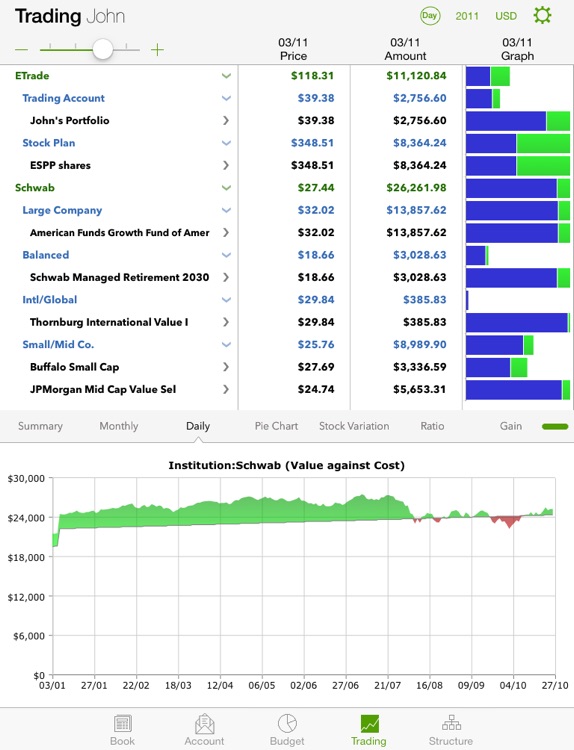Switch to the Monthly tab

point(119,426)
